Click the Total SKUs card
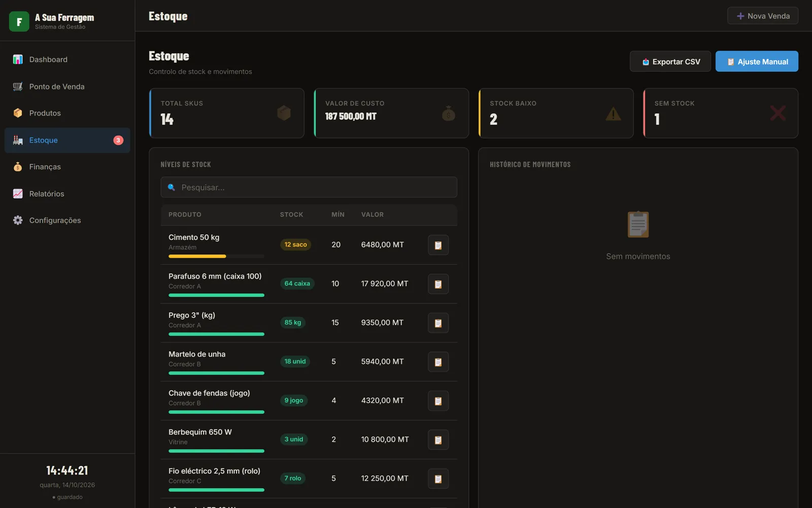Image resolution: width=812 pixels, height=508 pixels. 226,113
